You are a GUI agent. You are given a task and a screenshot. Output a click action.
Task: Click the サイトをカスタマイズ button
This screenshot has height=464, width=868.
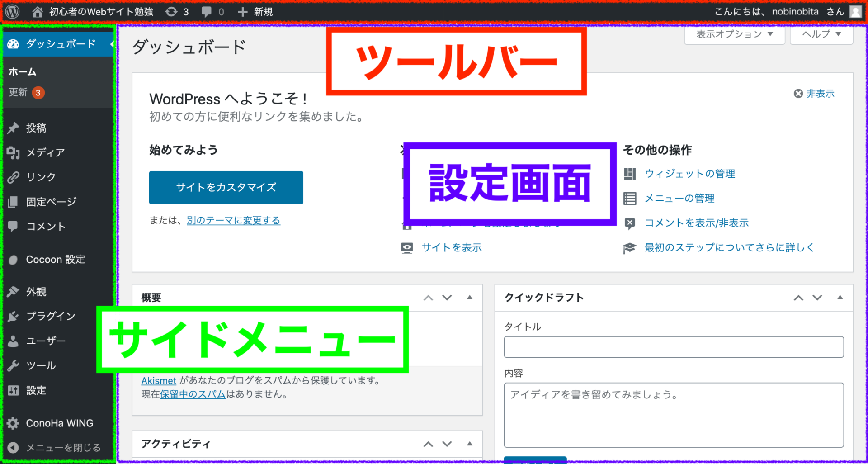point(226,187)
